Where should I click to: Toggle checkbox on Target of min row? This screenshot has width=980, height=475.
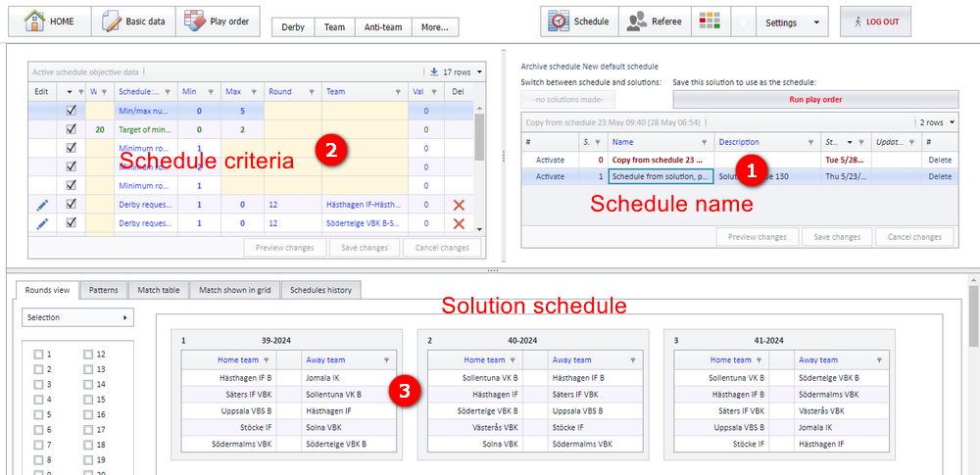point(71,129)
